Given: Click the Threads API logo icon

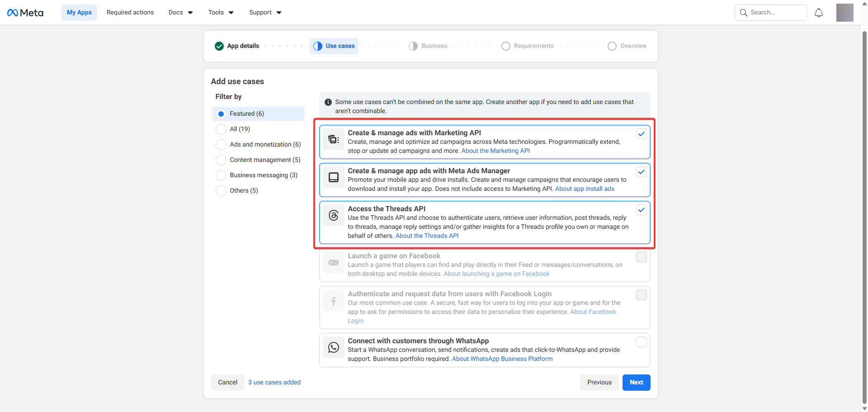Looking at the screenshot, I should pyautogui.click(x=334, y=215).
